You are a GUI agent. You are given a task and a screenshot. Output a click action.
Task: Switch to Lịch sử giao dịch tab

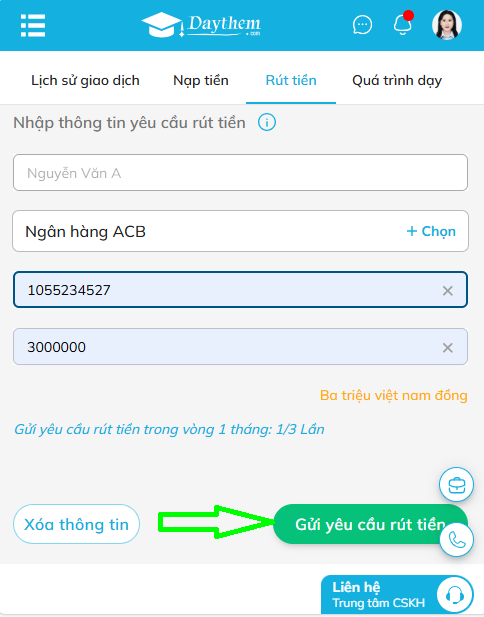tap(85, 80)
